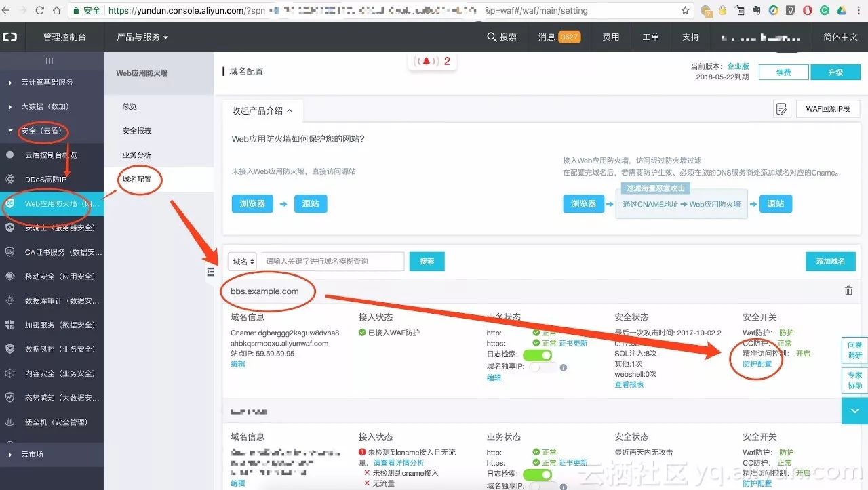Image resolution: width=868 pixels, height=490 pixels.
Task: Click the Google Drive extension icon
Action: [840, 11]
